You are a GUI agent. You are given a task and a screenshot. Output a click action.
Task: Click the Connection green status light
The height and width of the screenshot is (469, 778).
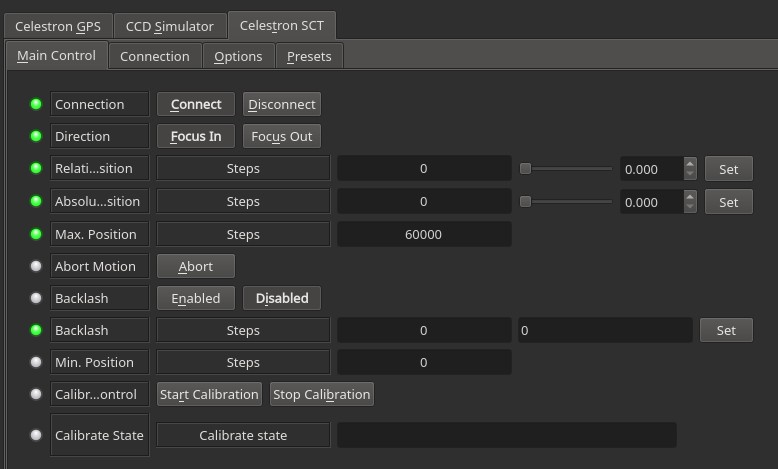[x=36, y=104]
